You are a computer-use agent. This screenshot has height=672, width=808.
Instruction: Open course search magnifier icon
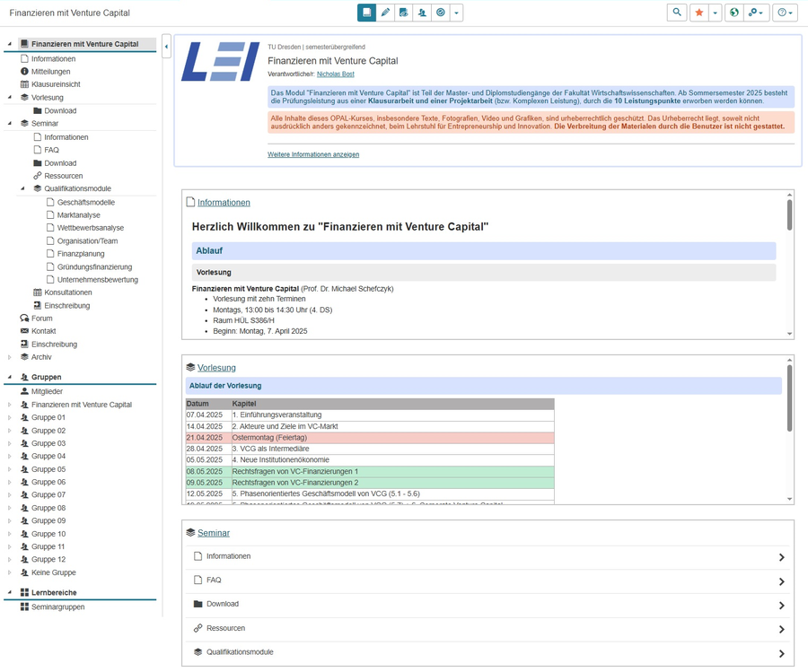pyautogui.click(x=677, y=13)
